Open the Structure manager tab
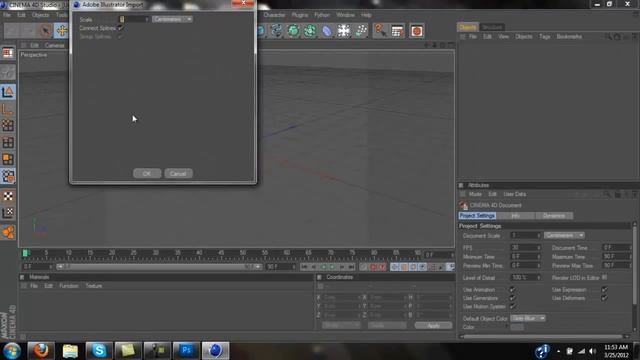This screenshot has width=640, height=360. tap(491, 27)
